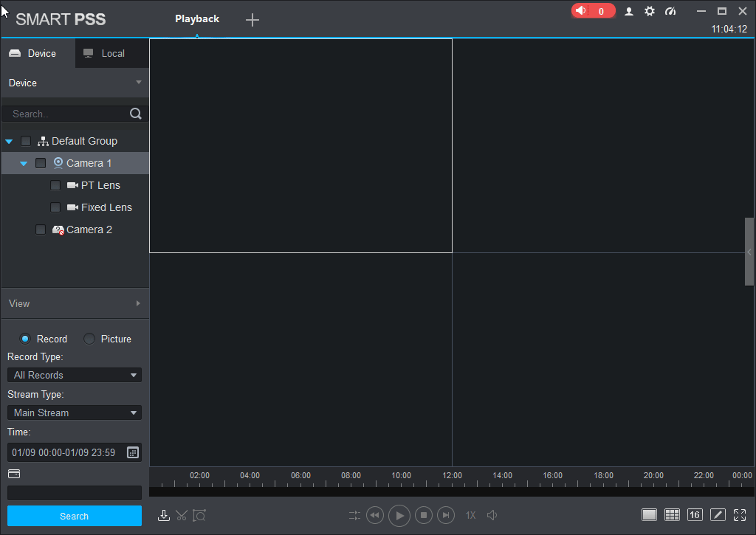756x535 pixels.
Task: Switch to single window layout
Action: 649,515
